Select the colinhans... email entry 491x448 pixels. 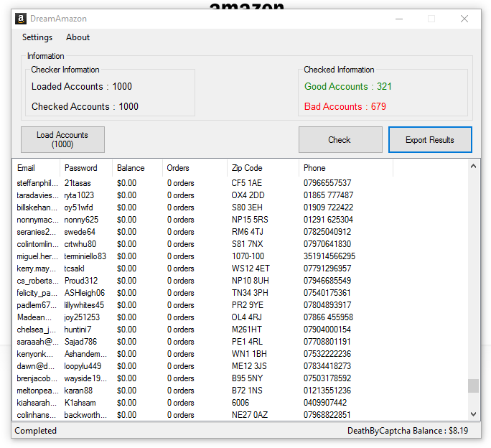click(x=37, y=415)
